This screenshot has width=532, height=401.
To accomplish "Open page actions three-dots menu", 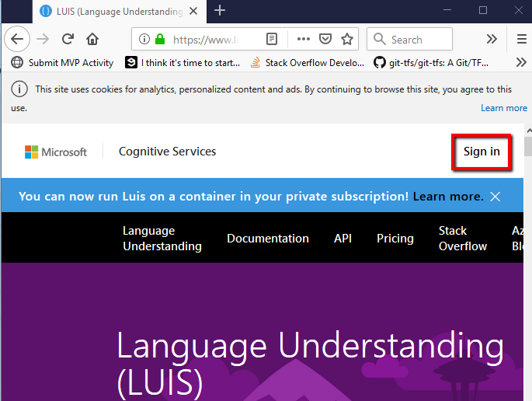I will pyautogui.click(x=304, y=39).
